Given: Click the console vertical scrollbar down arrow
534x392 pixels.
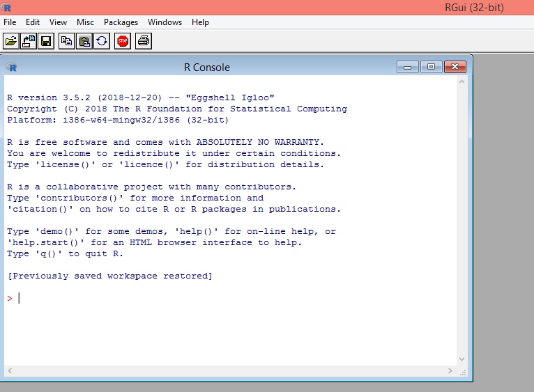Looking at the screenshot, I should coord(461,359).
